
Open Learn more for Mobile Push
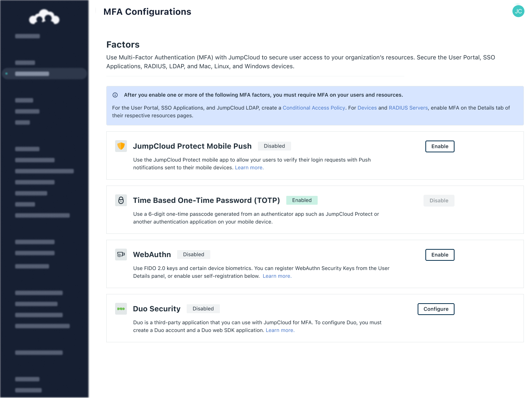(249, 167)
